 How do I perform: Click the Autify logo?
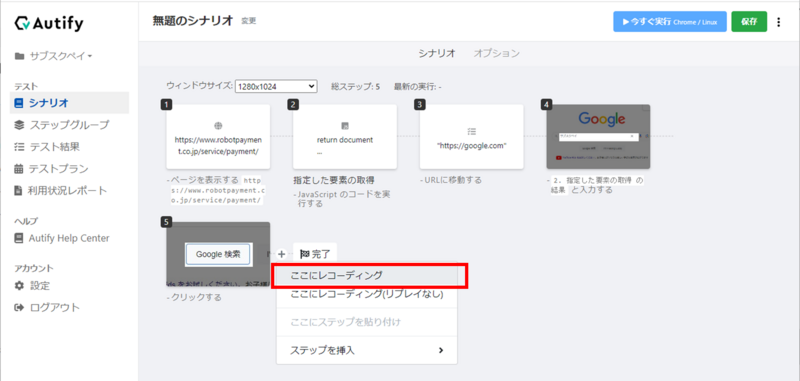tap(49, 23)
